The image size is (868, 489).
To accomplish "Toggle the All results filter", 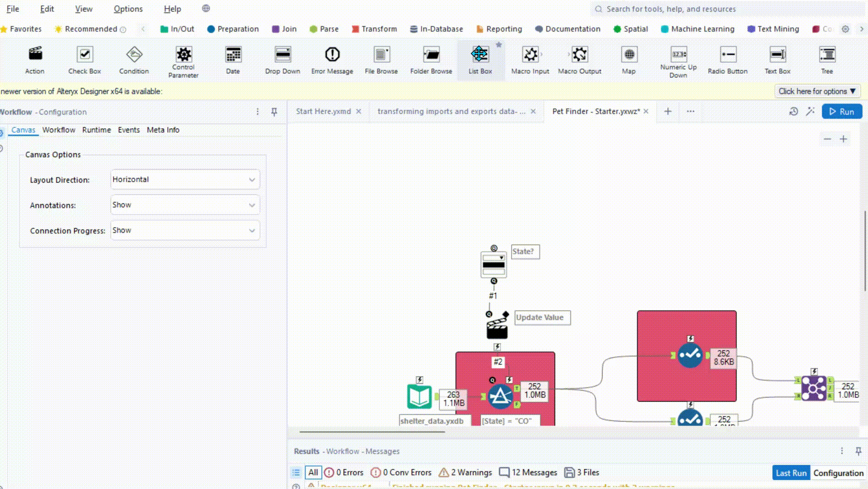I will pyautogui.click(x=313, y=472).
